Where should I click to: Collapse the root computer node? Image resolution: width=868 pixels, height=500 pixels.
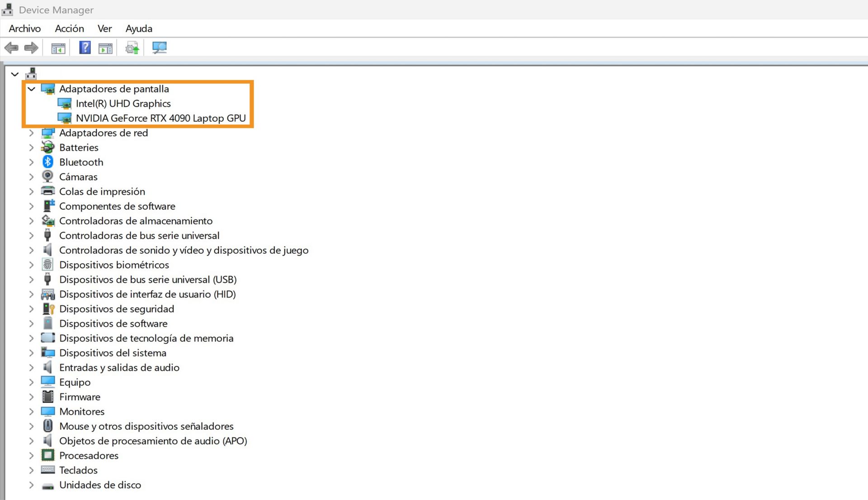coord(14,74)
